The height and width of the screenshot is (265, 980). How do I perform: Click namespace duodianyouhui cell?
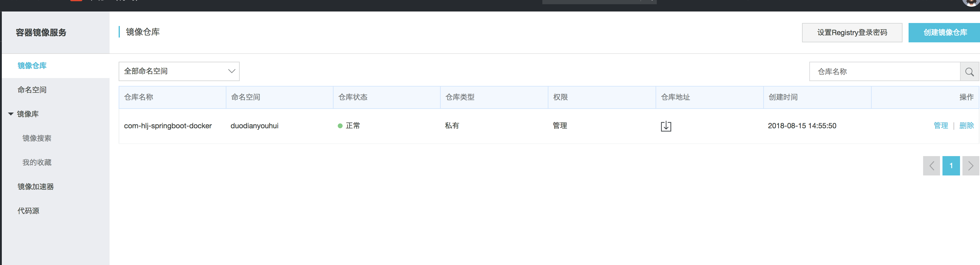click(255, 126)
